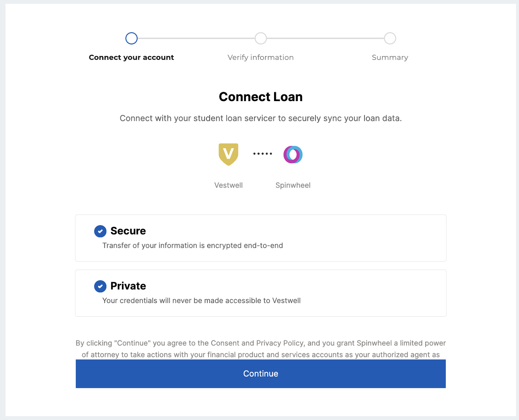Click the first step circle indicator
Screen dimensions: 519x420
[x=131, y=38]
